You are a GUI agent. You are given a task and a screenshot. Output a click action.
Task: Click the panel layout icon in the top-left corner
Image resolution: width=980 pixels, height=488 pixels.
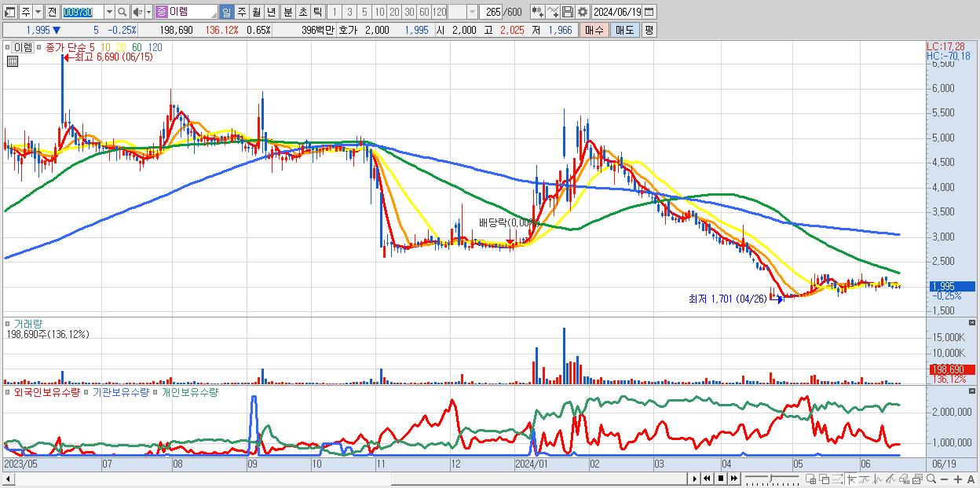tap(9, 12)
